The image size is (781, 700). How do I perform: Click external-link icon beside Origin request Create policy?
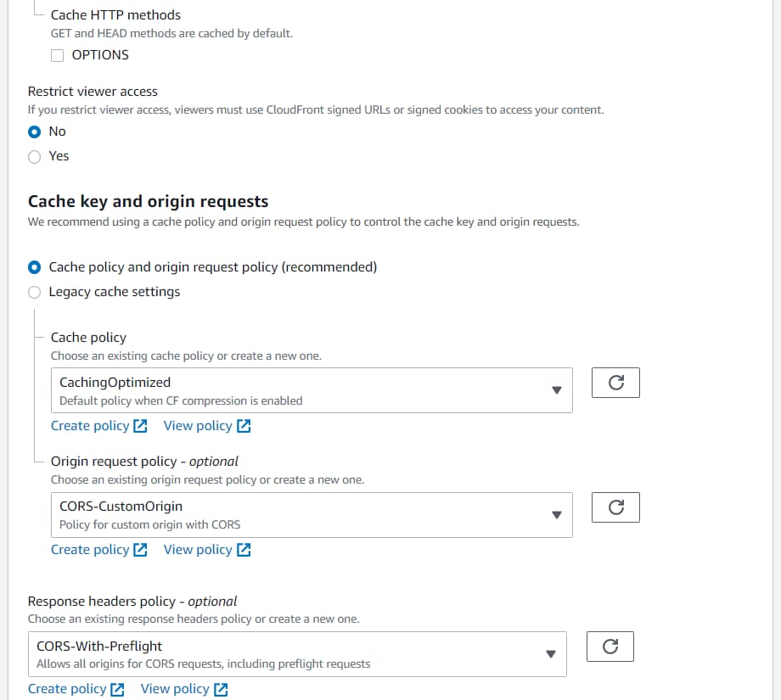(x=140, y=550)
